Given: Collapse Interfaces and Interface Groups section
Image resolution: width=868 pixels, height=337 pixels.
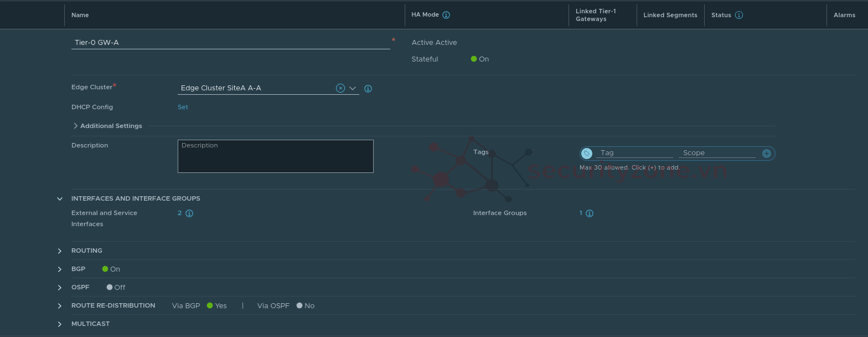Looking at the screenshot, I should pos(60,198).
